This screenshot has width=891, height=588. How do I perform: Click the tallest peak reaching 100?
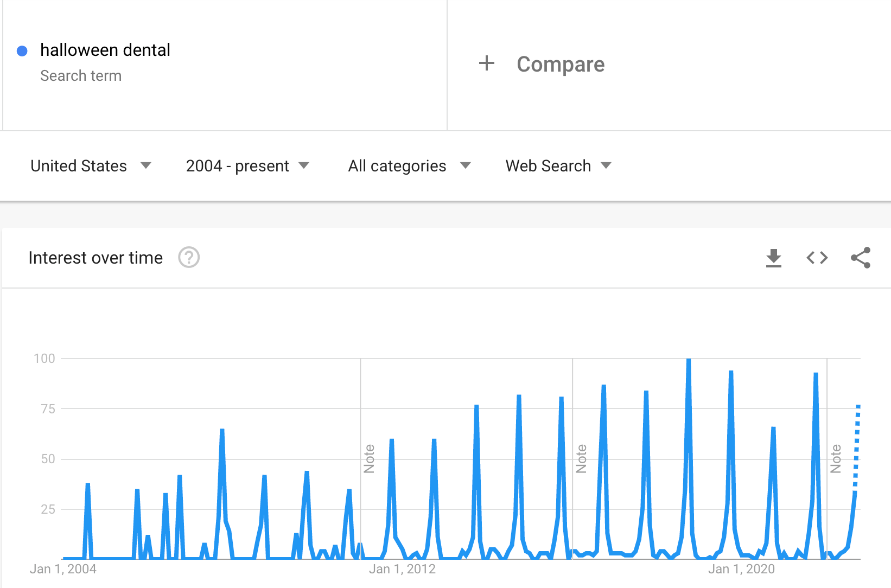coord(688,360)
